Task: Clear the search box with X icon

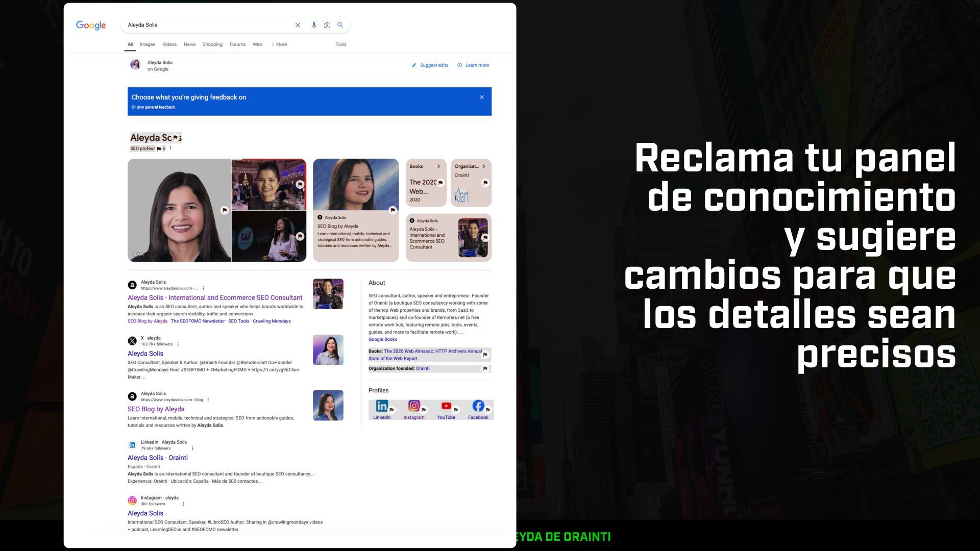Action: [x=298, y=25]
